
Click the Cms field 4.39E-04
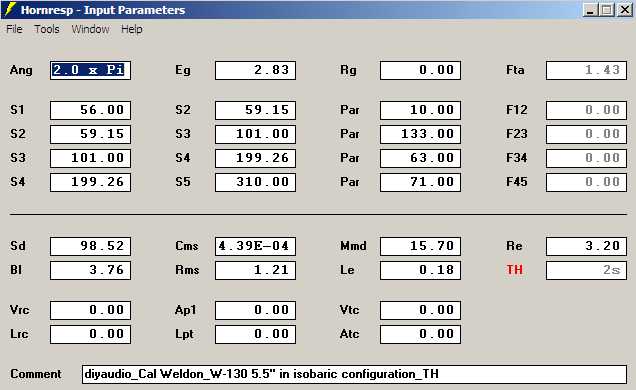pos(256,246)
